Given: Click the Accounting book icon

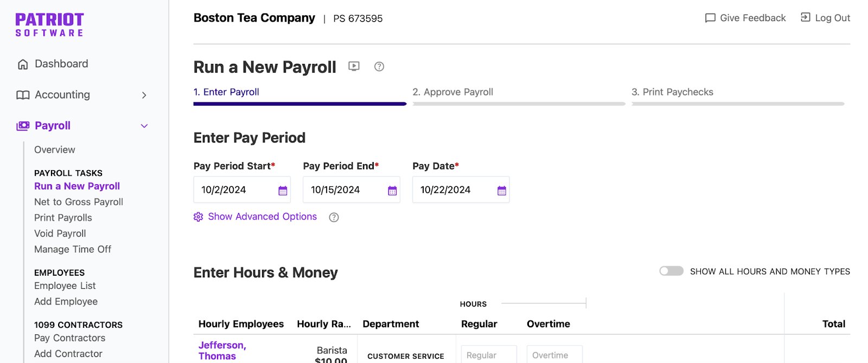Looking at the screenshot, I should 23,95.
